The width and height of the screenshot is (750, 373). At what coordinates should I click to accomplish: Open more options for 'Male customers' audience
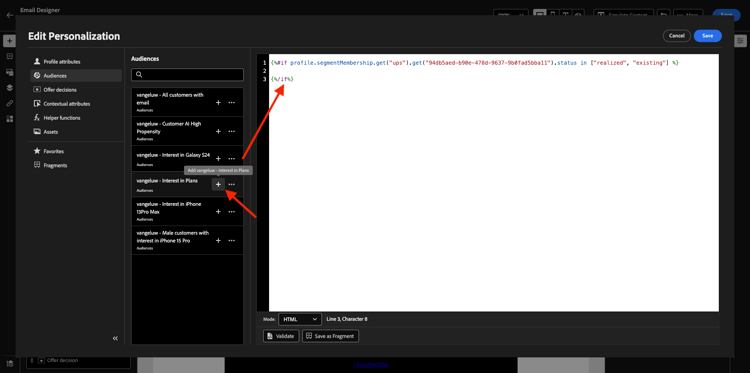(x=232, y=241)
